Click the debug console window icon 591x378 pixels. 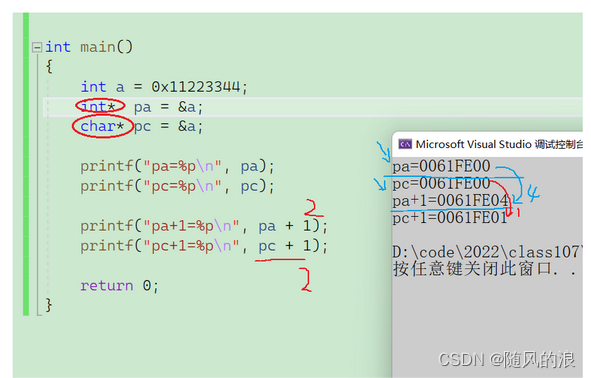(405, 144)
